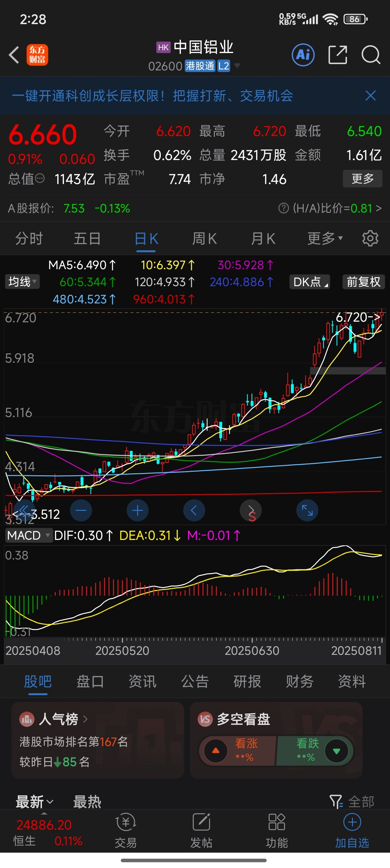390x868 pixels.
Task: Tap the back arrow icon
Action: click(14, 55)
